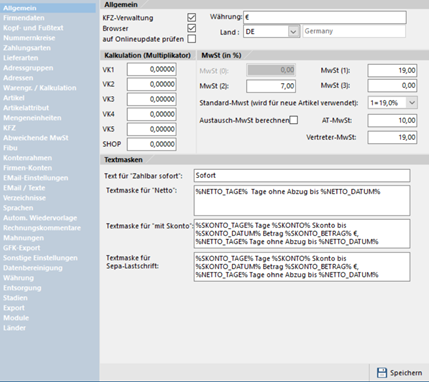Open the Währung sidebar entry

(x=18, y=278)
